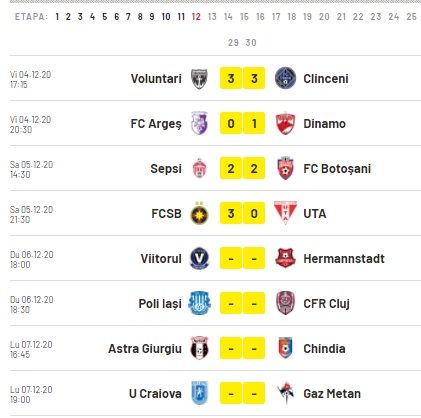
Task: Click the FC Argeș home score 0
Action: tap(231, 124)
